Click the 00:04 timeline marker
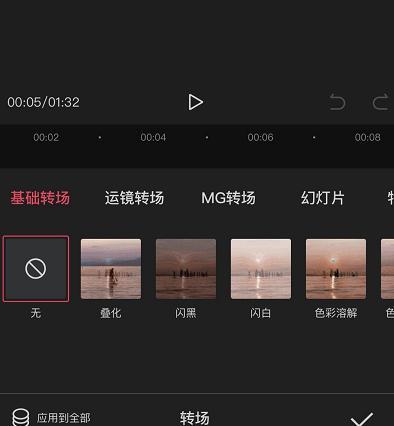Image resolution: width=394 pixels, height=426 pixels. (x=153, y=137)
